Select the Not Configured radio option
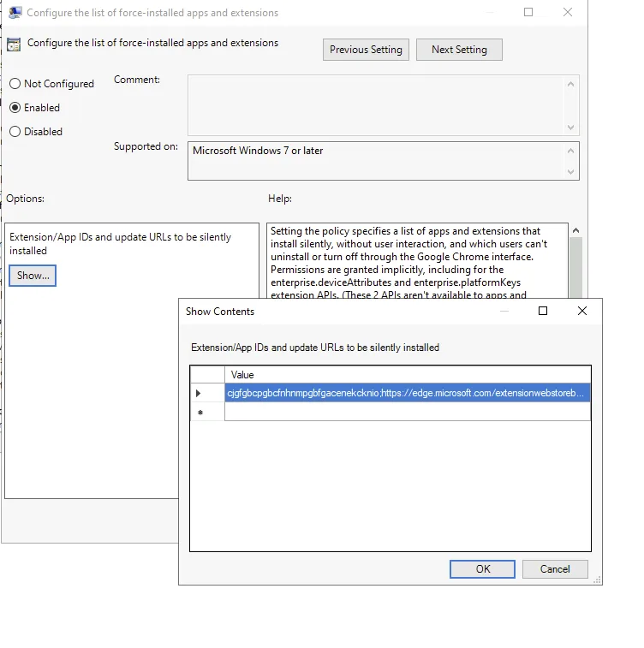 coord(51,84)
